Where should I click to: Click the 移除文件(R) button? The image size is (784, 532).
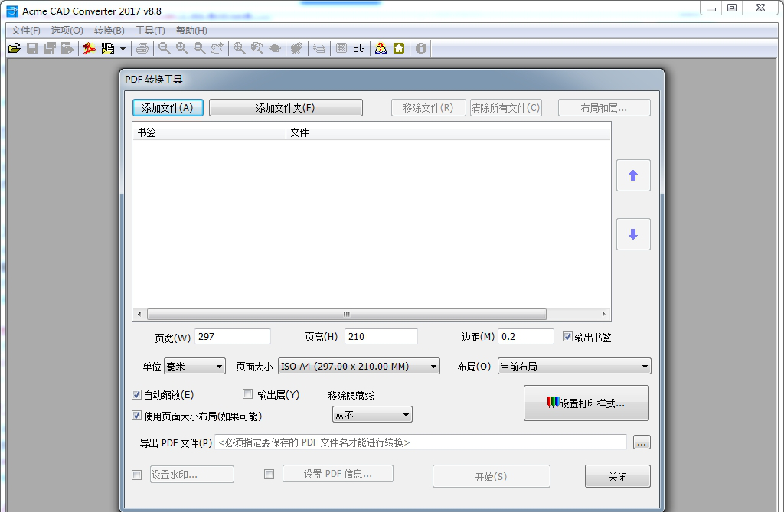(x=428, y=107)
